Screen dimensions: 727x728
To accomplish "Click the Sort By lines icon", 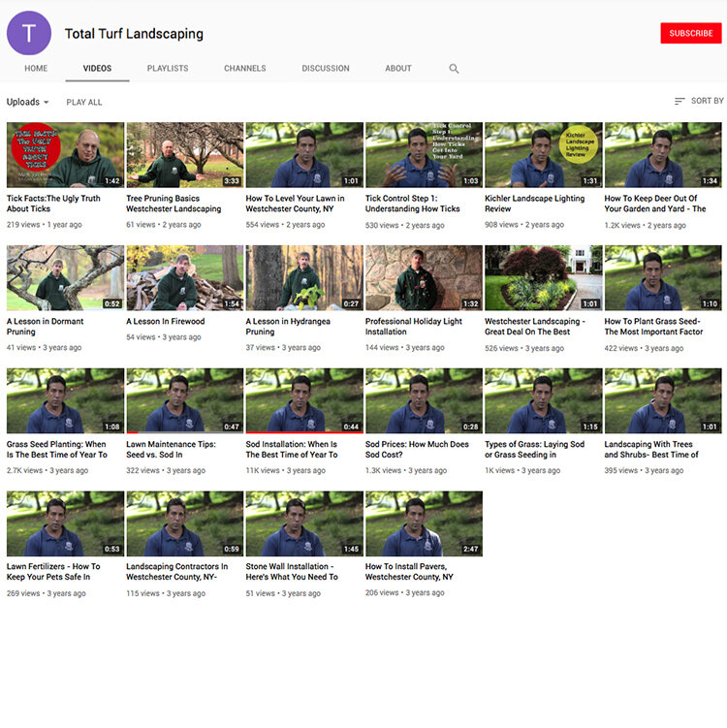I will click(680, 101).
